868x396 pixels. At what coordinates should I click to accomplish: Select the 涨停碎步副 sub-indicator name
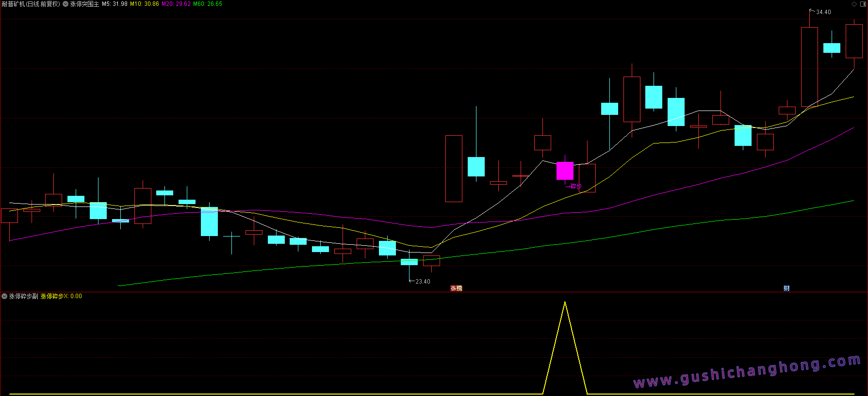23,296
